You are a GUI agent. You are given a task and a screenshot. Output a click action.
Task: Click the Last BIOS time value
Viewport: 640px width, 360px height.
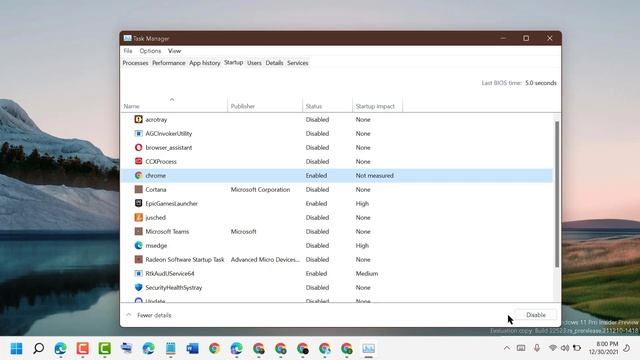pos(541,83)
